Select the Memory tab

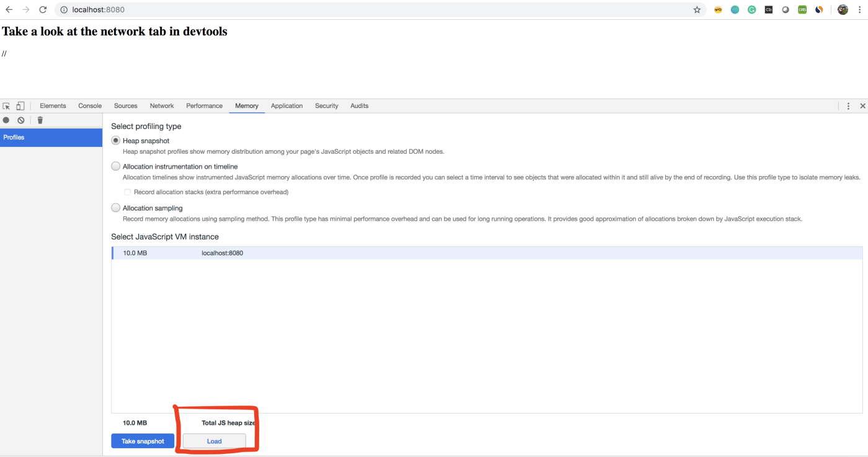click(x=247, y=106)
